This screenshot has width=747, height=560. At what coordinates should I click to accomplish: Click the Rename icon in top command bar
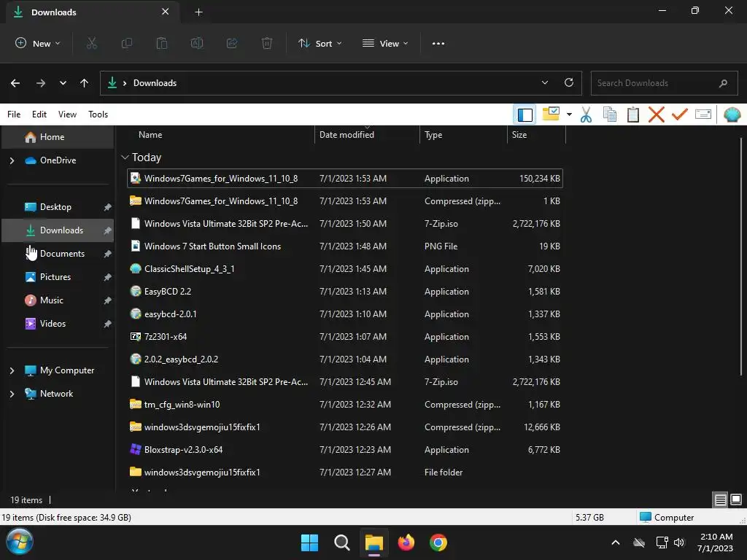click(197, 43)
